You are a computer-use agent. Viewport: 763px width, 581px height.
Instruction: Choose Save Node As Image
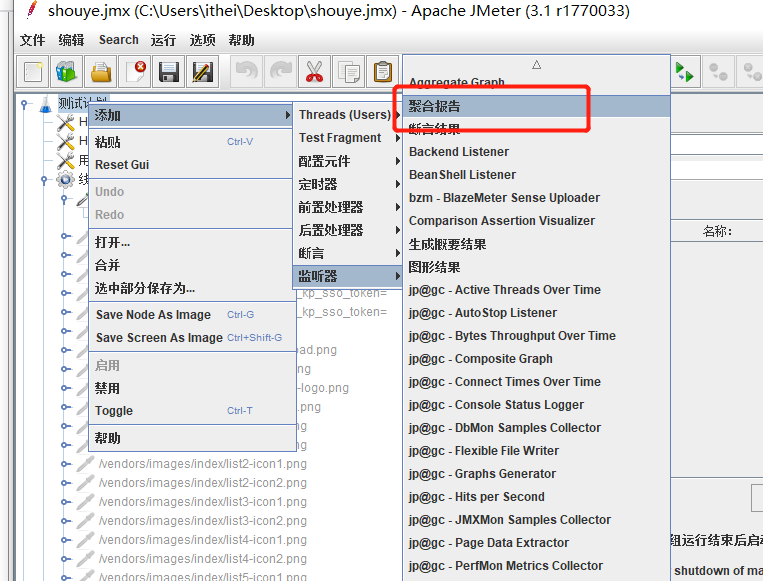coord(192,315)
